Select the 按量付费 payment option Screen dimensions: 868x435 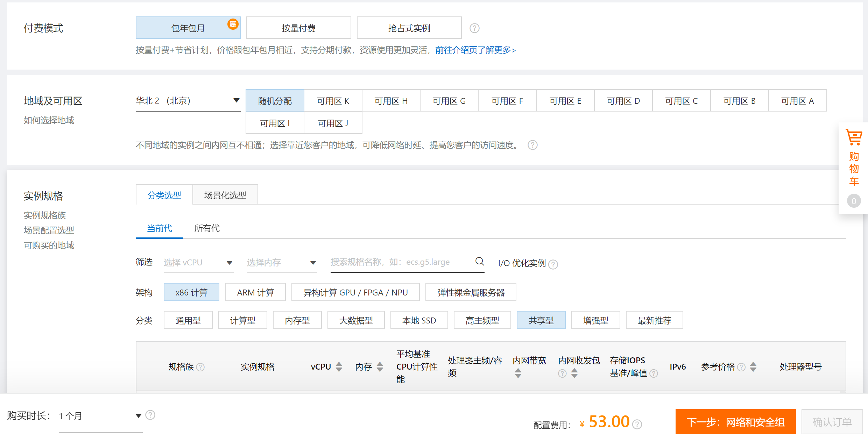pos(298,28)
